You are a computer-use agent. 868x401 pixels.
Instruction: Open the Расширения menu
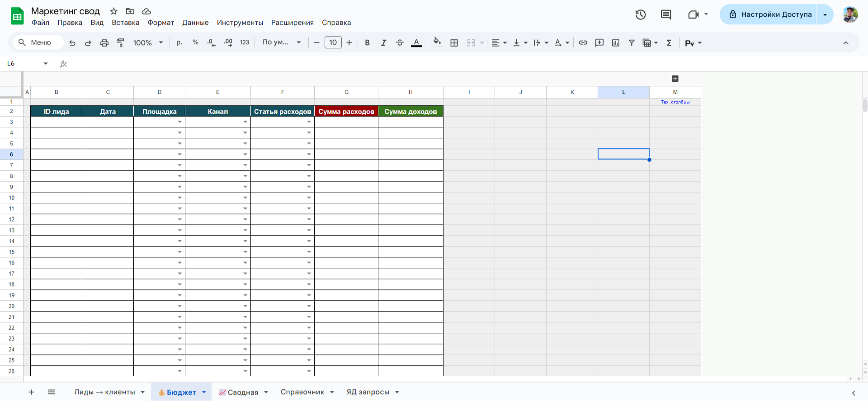pyautogui.click(x=292, y=23)
